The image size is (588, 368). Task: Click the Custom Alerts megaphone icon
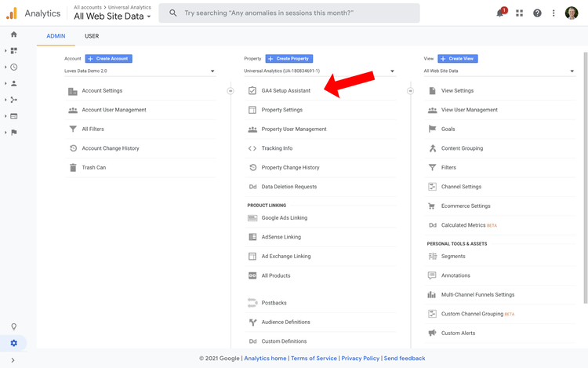click(x=432, y=333)
